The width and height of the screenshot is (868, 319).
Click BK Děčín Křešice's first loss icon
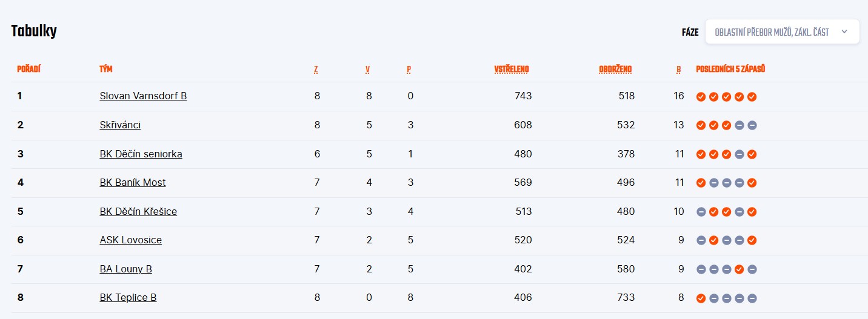tap(701, 212)
